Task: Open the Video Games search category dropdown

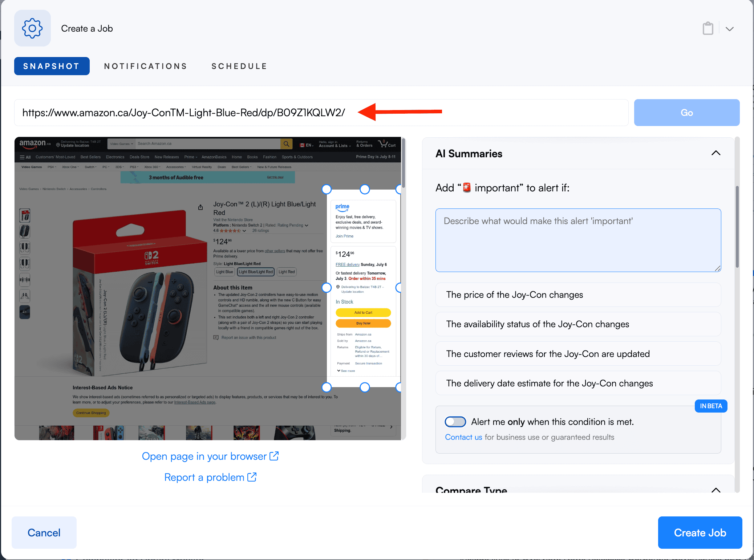Action: (x=121, y=144)
